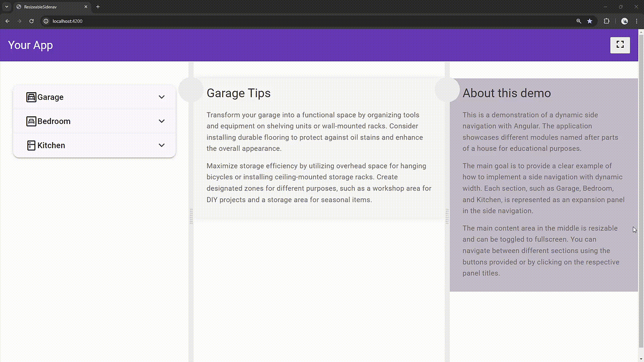The width and height of the screenshot is (644, 362).
Task: Bookmark the page using the star icon
Action: click(589, 21)
